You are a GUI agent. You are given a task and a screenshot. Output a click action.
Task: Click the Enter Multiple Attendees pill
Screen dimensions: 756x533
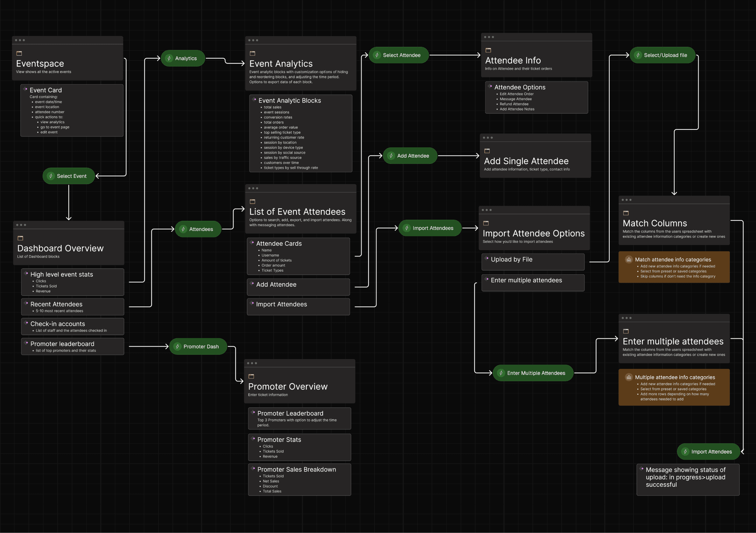(533, 373)
